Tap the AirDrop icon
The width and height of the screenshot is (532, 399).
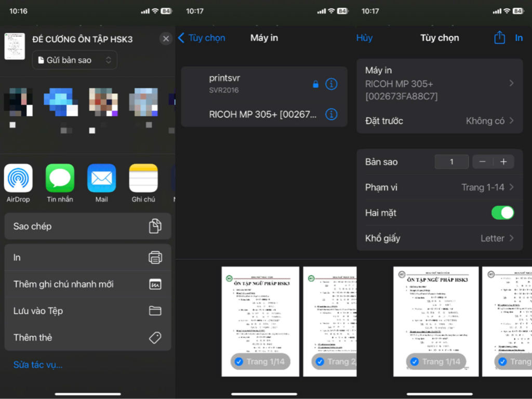click(18, 178)
